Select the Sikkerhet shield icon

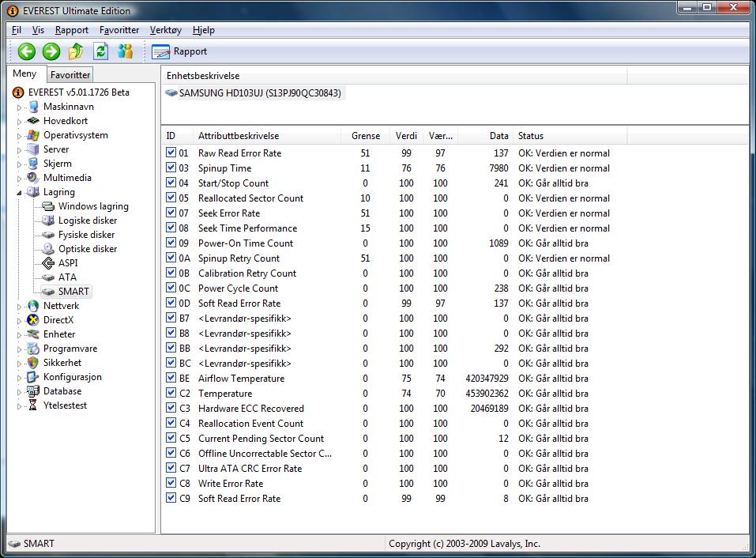click(x=33, y=363)
